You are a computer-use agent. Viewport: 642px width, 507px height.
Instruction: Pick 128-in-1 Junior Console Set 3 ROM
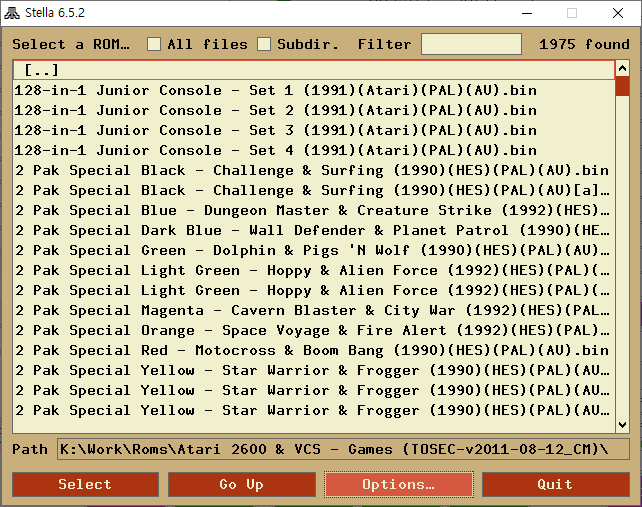[314, 130]
